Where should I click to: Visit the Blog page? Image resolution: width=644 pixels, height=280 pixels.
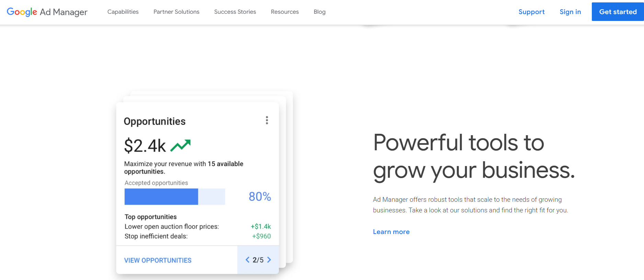320,12
